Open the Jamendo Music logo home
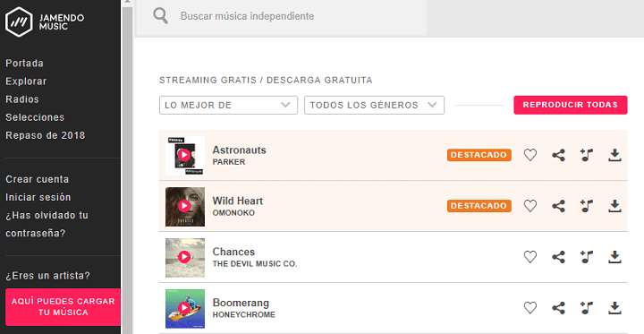The width and height of the screenshot is (644, 334). click(45, 21)
